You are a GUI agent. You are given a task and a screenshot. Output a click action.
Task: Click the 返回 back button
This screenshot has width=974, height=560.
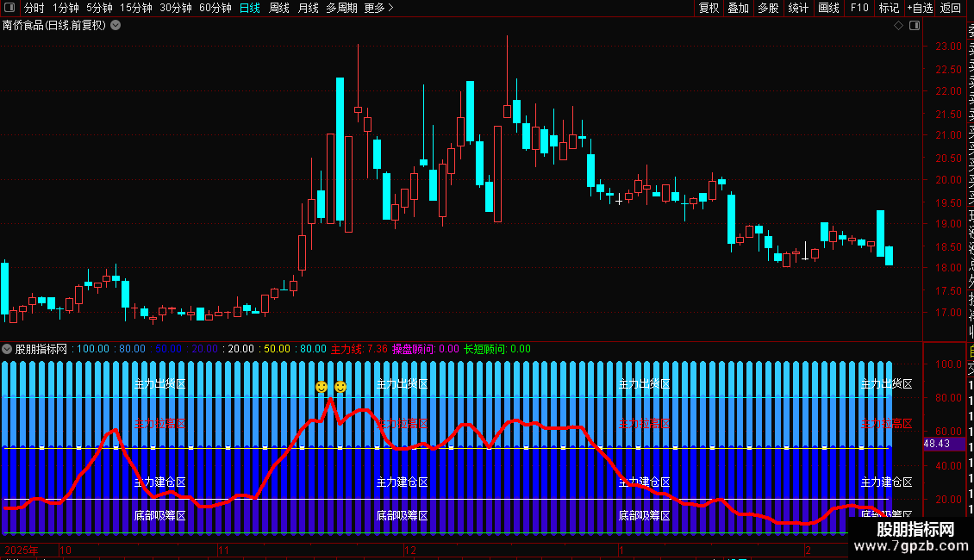click(951, 8)
